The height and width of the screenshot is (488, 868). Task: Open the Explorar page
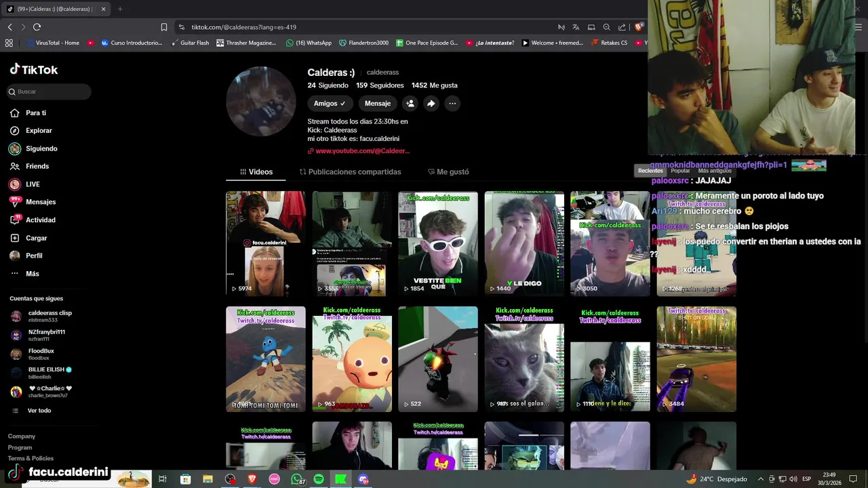(31, 131)
